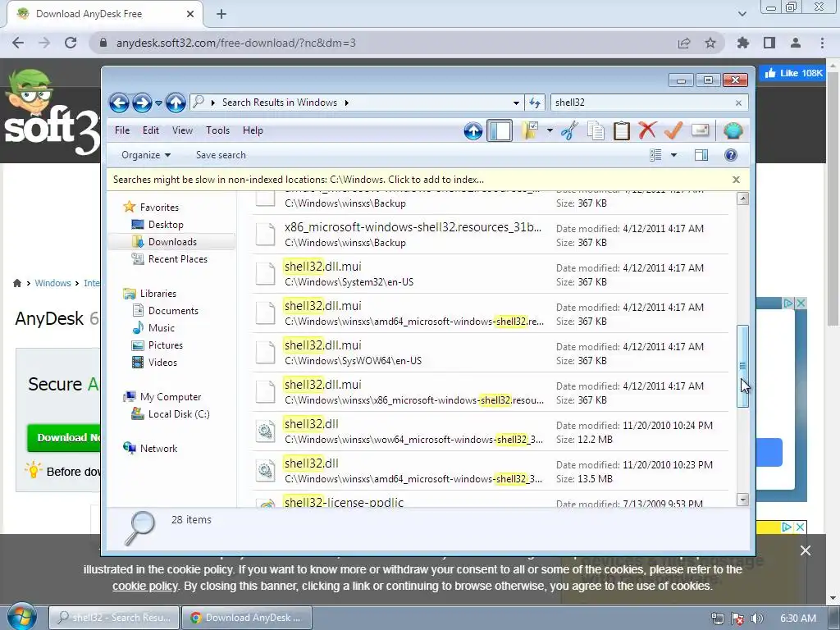Change view using the view mode icon
Image resolution: width=840 pixels, height=630 pixels.
tap(655, 155)
